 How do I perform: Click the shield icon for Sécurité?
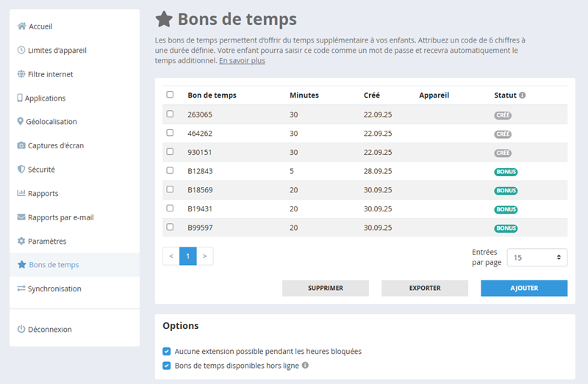[21, 170]
